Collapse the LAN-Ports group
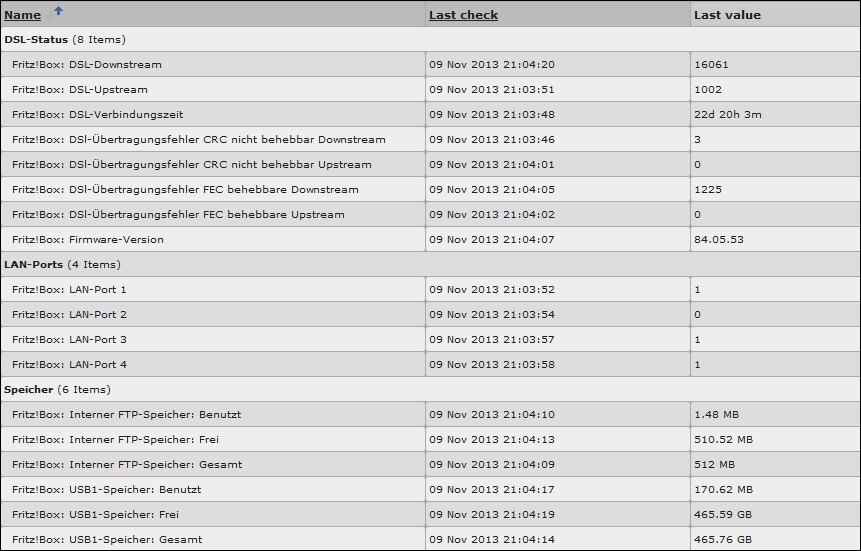Image resolution: width=861 pixels, height=551 pixels. (35, 264)
